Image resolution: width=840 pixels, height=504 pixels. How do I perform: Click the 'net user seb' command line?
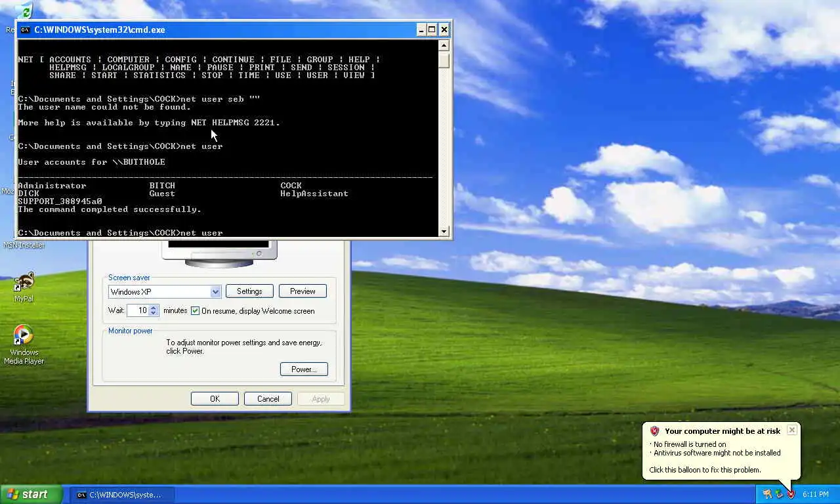pyautogui.click(x=139, y=99)
